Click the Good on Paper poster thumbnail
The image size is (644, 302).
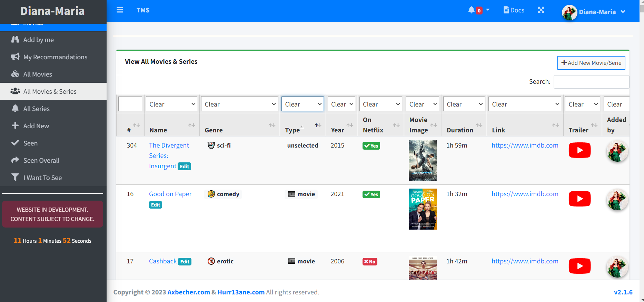click(422, 209)
